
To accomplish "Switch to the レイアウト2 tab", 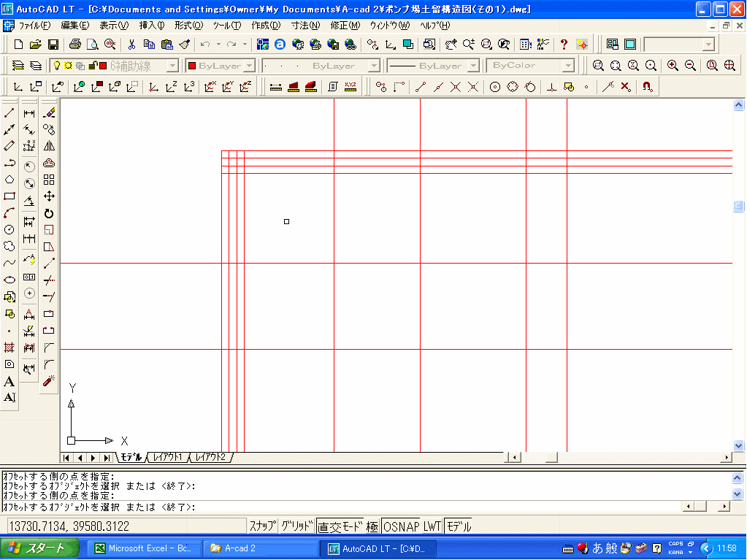I will click(210, 457).
